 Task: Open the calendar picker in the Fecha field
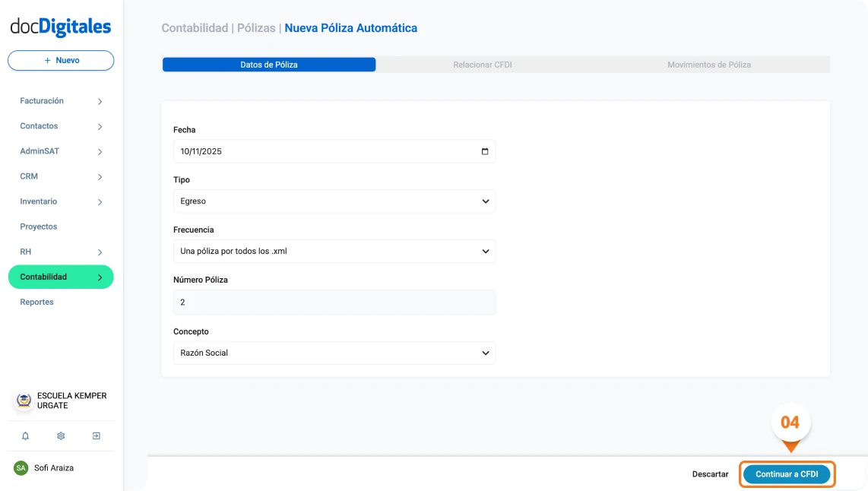(484, 150)
